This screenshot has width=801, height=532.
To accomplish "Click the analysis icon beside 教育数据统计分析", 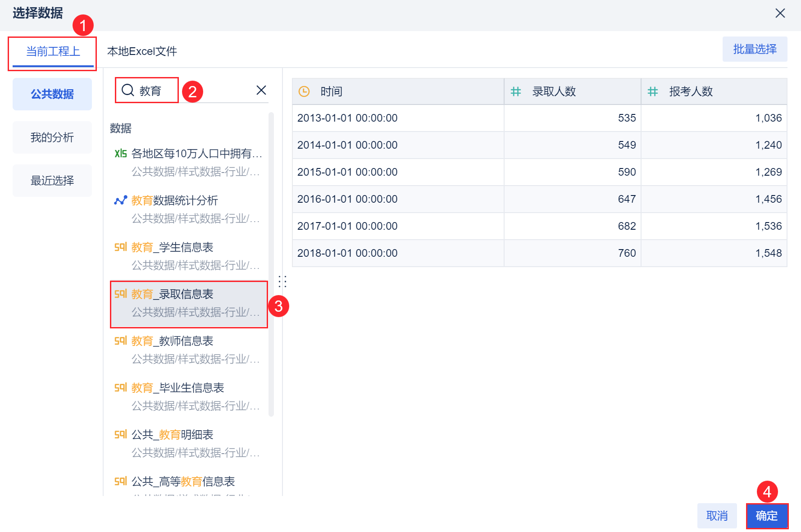I will (120, 200).
